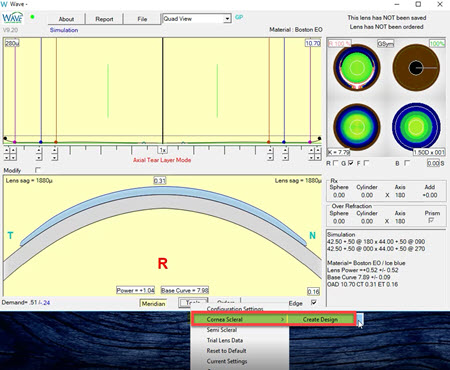Screen dimensions: 450x370
Task: Open the bottom-left topography map
Action: [357, 127]
